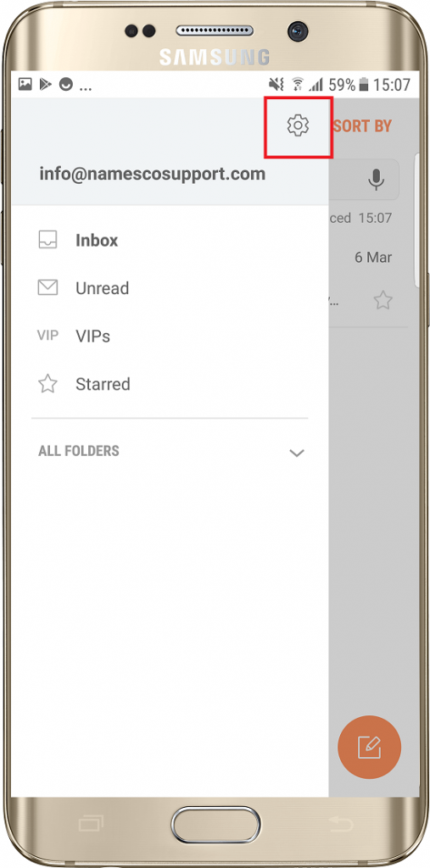This screenshot has width=430, height=868.
Task: Tap the info@namescosupport.com account header
Action: [x=153, y=174]
